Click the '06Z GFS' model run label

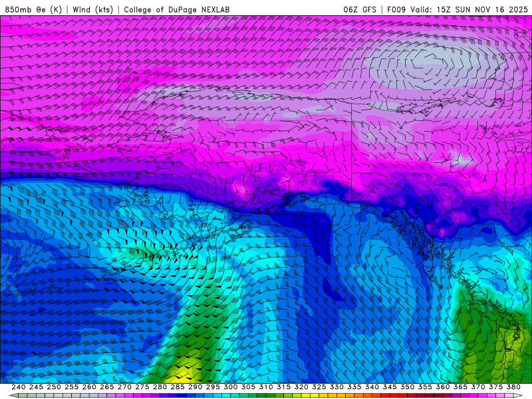tap(360, 9)
